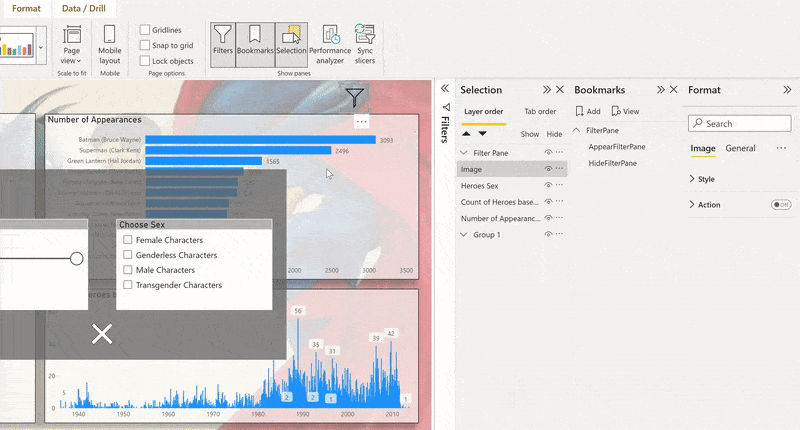Switch to the Tab order tab
800x430 pixels.
point(540,111)
